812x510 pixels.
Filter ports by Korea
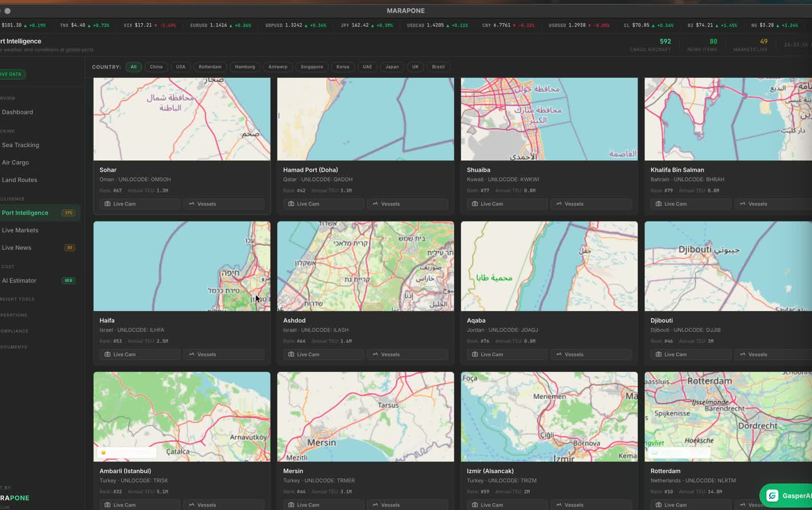343,67
